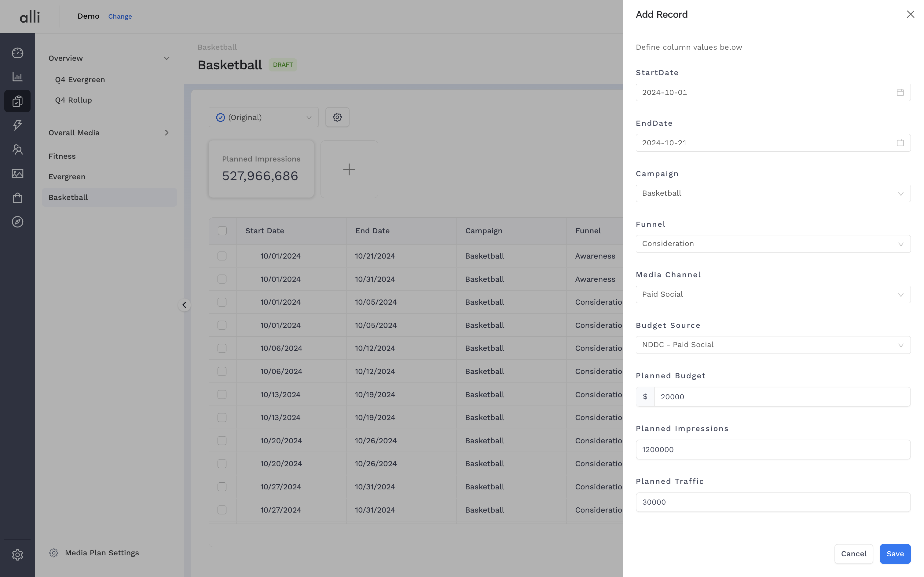Toggle the select-all checkbox in table header
This screenshot has width=924, height=577.
pos(222,230)
